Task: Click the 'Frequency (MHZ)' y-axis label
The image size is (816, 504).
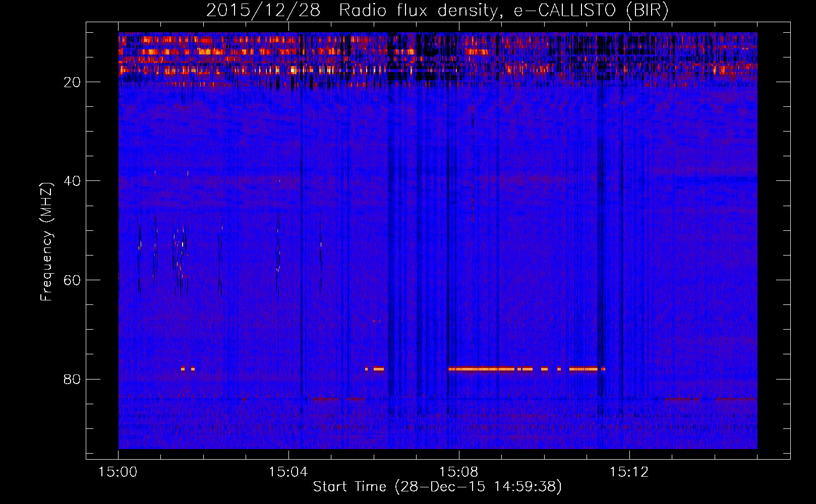Action: coord(46,242)
